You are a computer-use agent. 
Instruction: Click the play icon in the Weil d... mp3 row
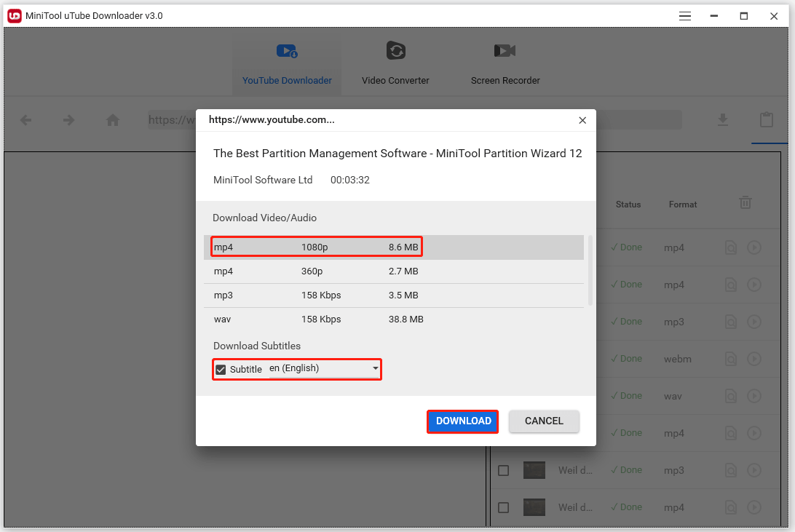click(754, 470)
